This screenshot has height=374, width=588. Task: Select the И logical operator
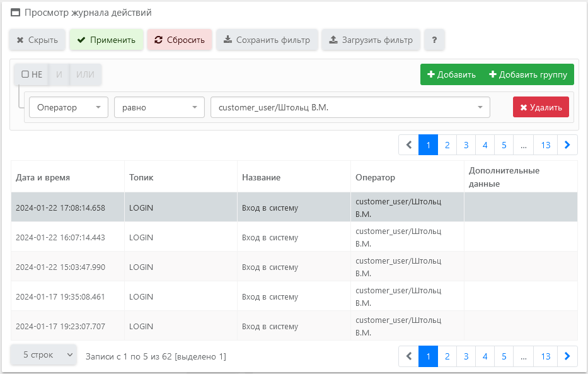(x=59, y=74)
